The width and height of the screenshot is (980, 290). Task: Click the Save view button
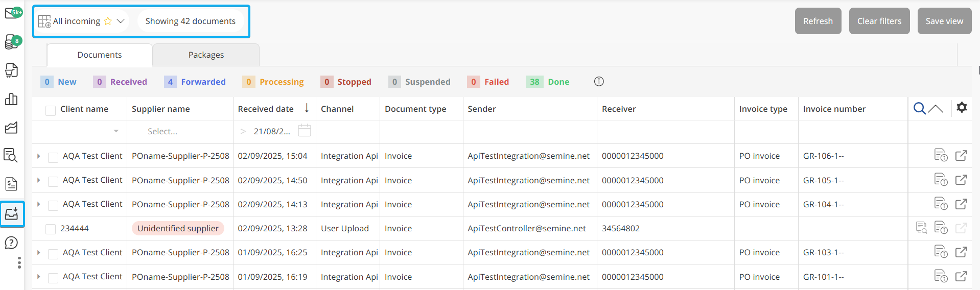pyautogui.click(x=944, y=21)
